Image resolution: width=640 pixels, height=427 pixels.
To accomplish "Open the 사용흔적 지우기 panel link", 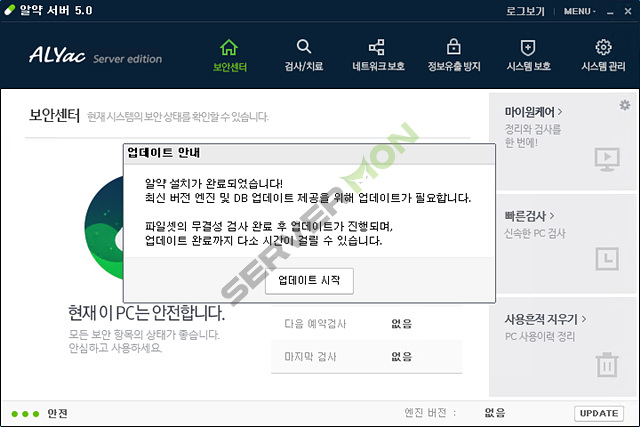I will (x=545, y=319).
